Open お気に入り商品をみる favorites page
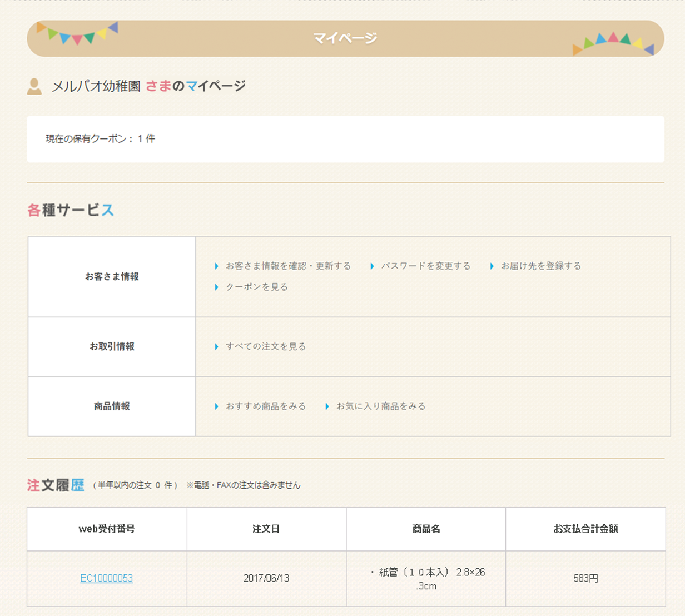685x616 pixels. point(381,406)
